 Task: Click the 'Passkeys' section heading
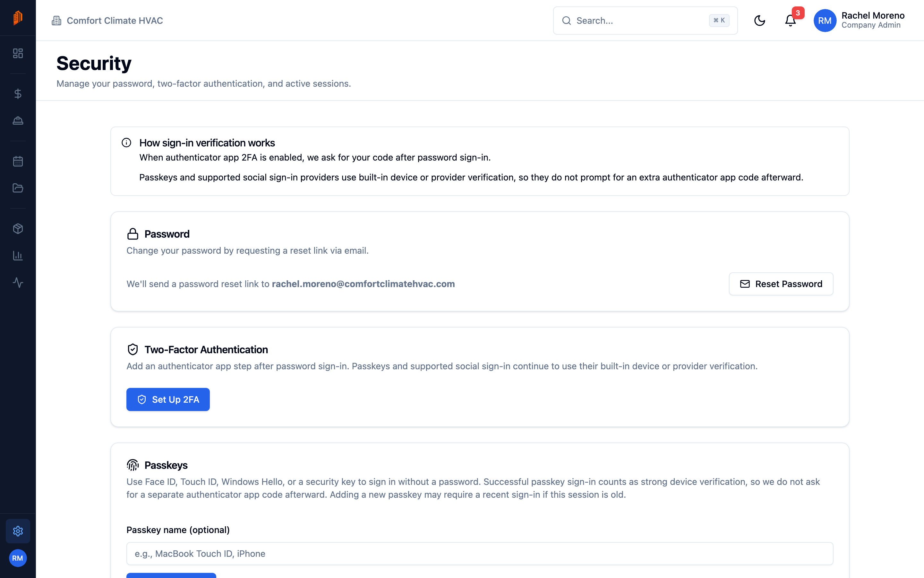point(166,466)
